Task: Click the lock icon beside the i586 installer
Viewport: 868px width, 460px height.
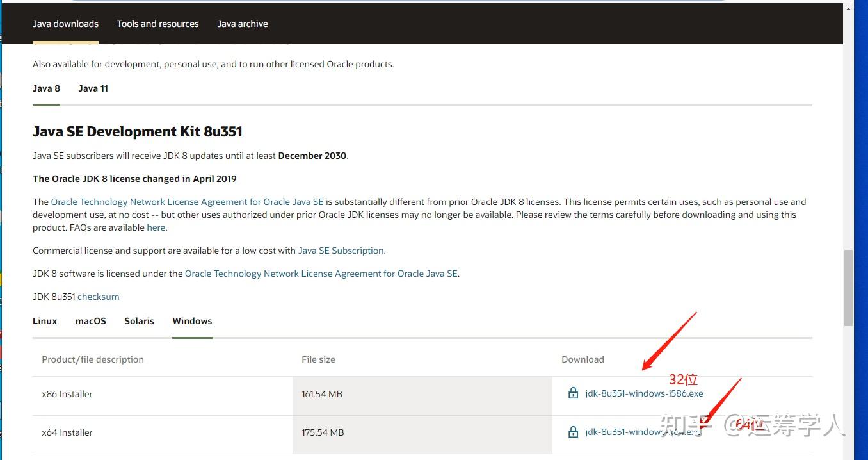Action: (x=573, y=393)
